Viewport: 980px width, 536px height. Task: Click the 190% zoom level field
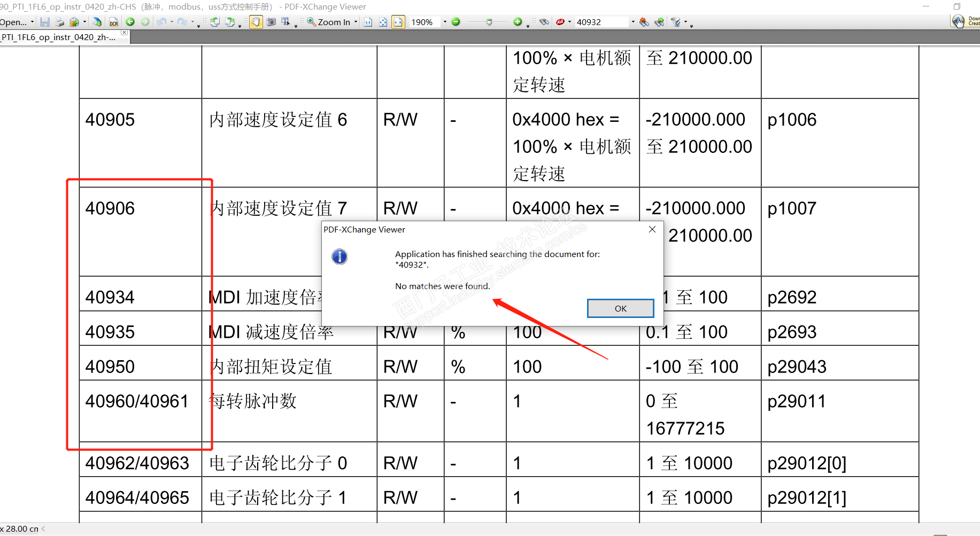425,22
